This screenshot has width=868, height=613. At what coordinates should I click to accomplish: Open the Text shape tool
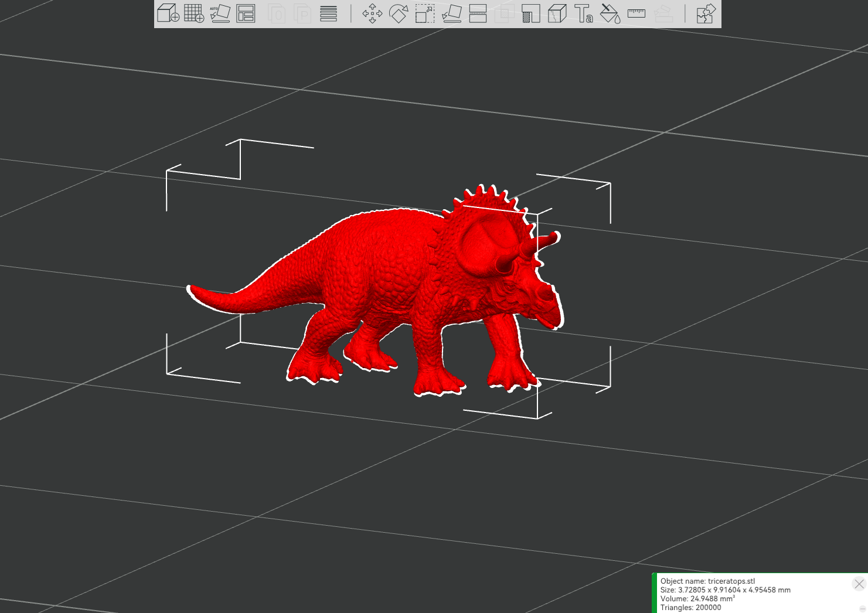(x=583, y=13)
